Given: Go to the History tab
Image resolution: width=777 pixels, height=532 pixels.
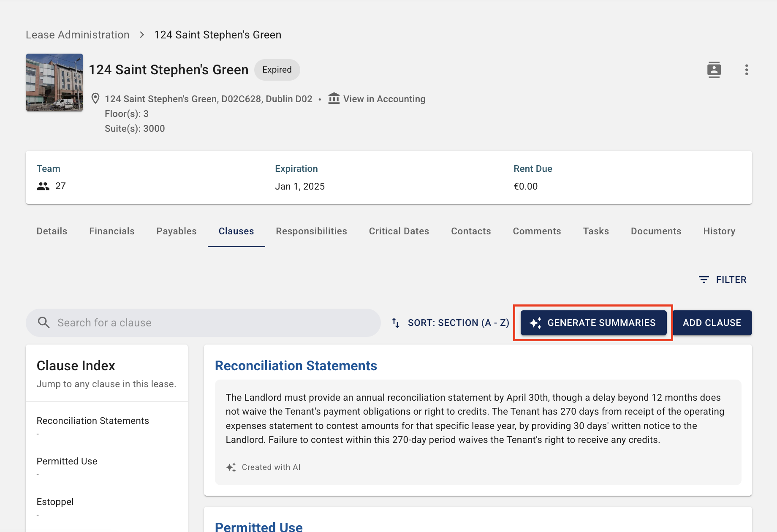Looking at the screenshot, I should point(719,231).
